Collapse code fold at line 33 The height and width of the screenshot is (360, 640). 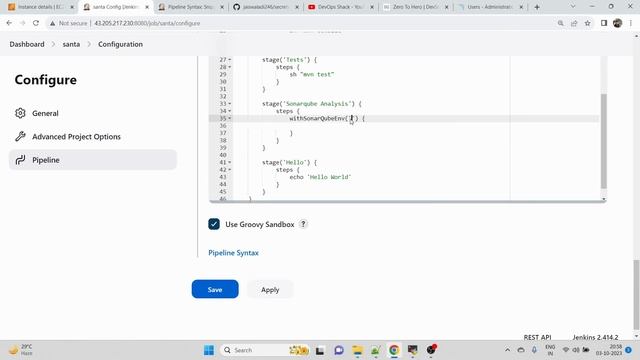point(230,104)
